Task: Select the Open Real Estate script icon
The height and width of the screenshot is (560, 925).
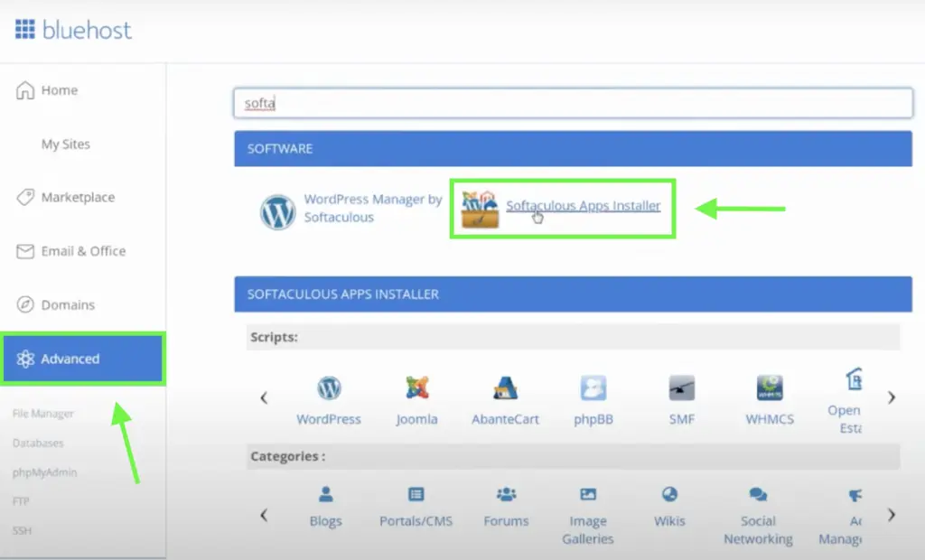Action: [x=854, y=378]
